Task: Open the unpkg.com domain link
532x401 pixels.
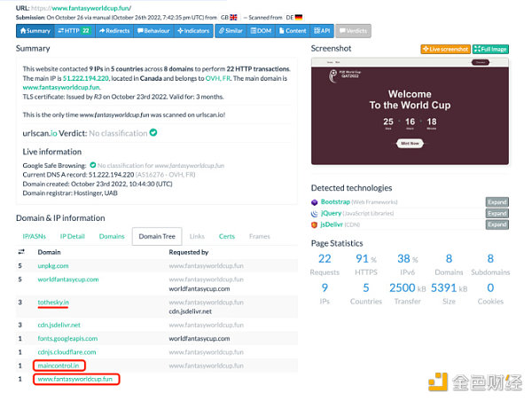Action: (53, 265)
